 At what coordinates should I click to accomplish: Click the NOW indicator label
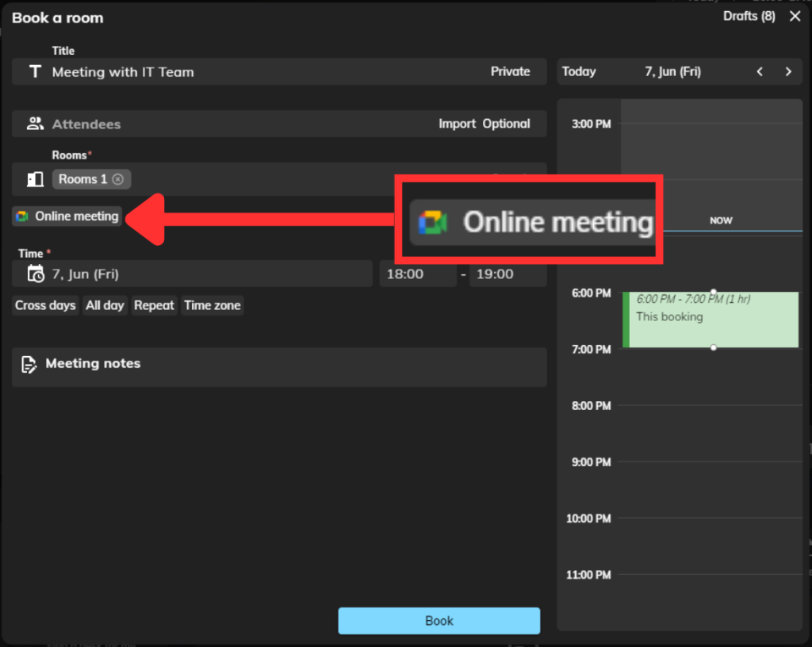(721, 220)
